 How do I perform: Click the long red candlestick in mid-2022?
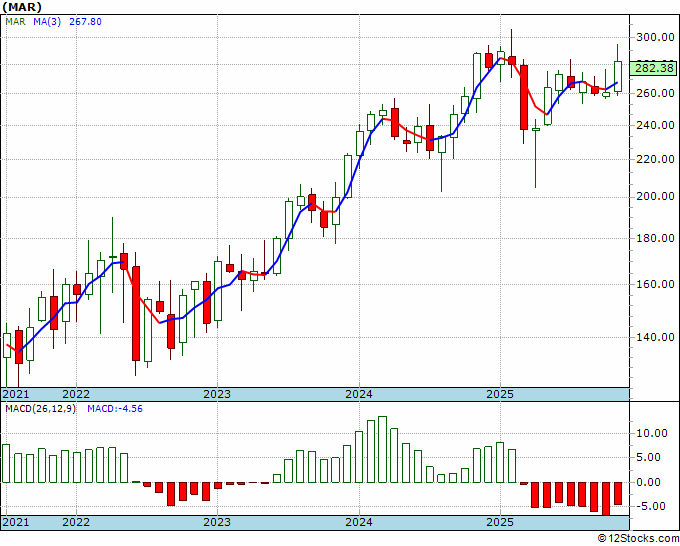[136, 313]
